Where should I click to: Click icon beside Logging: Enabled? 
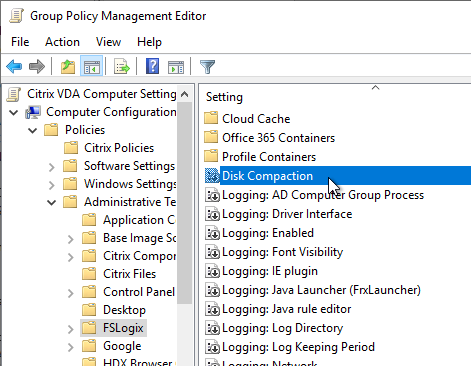[x=212, y=233]
